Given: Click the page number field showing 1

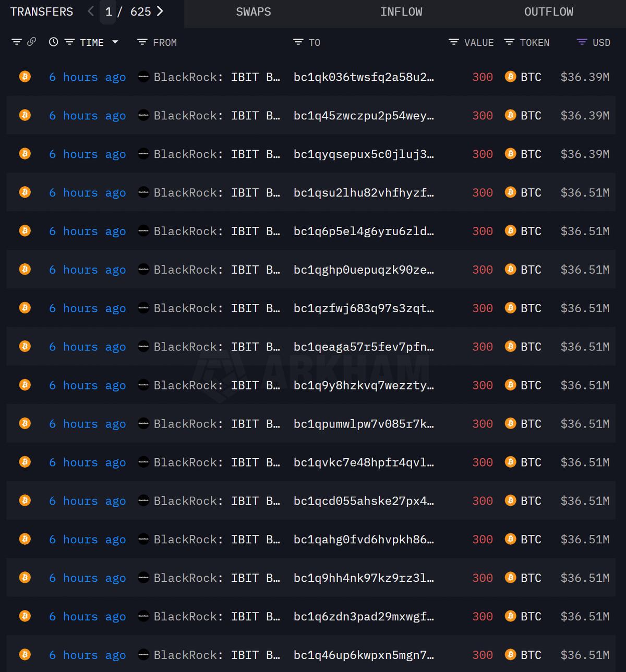Looking at the screenshot, I should [x=109, y=12].
